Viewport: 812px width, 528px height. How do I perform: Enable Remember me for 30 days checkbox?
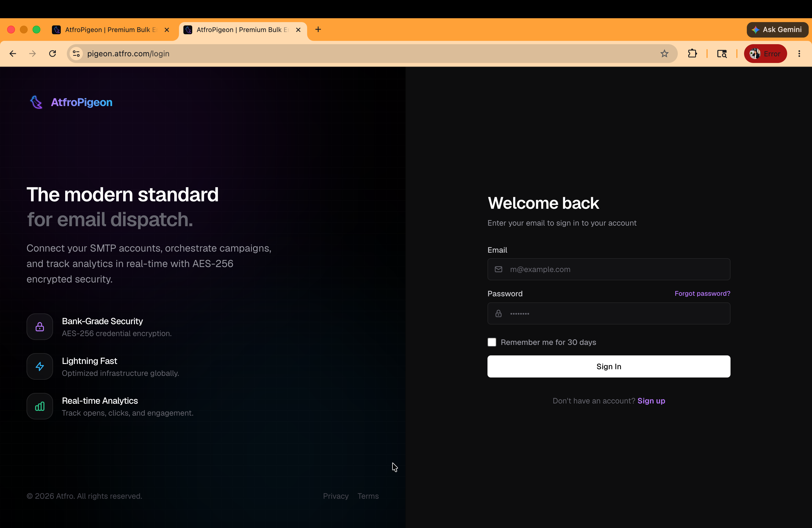(x=492, y=342)
